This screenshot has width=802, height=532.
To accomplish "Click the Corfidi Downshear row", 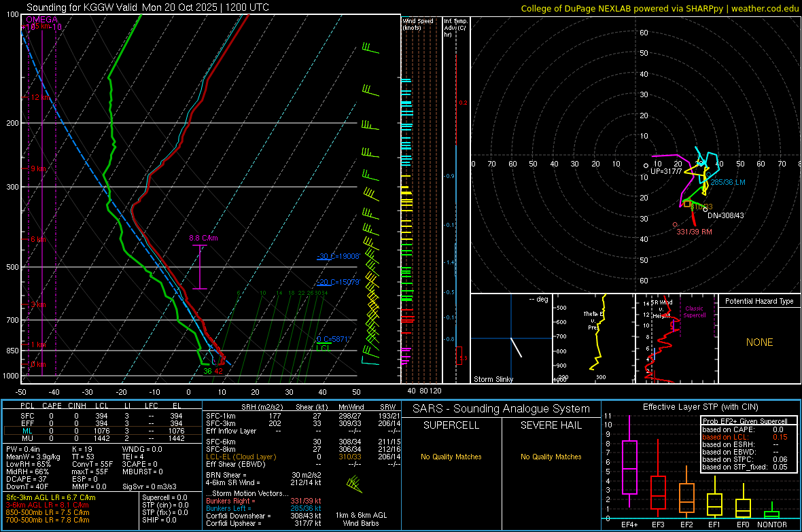I will pos(264,516).
